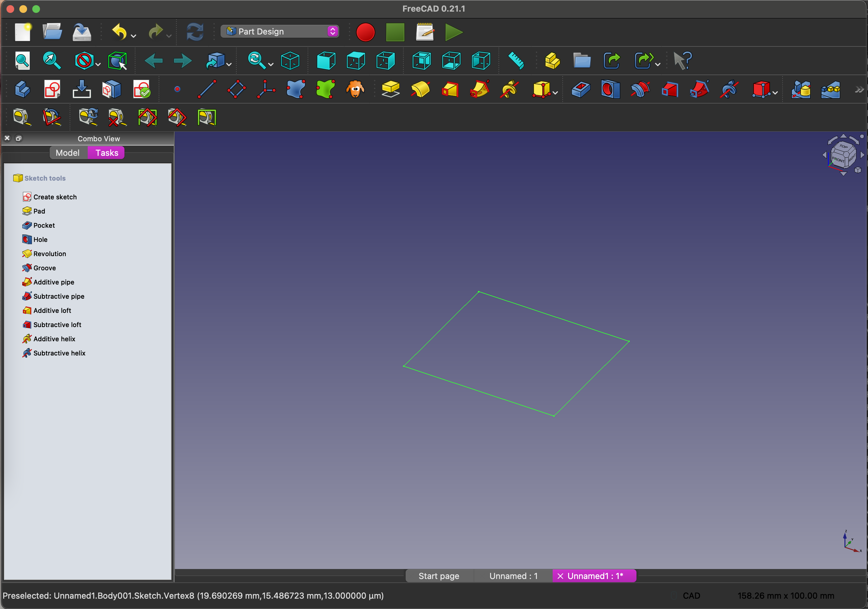Toggle the Subtractive pipe tool

(59, 295)
